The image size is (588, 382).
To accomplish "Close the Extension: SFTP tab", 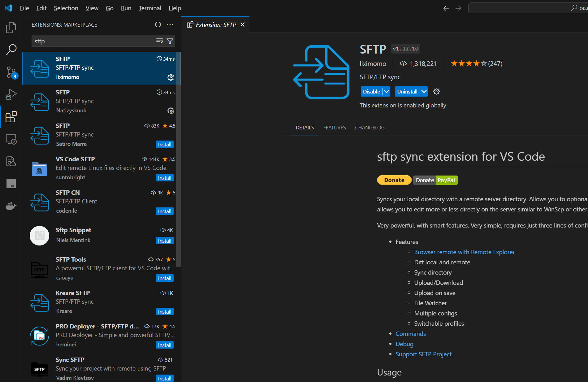I will [243, 24].
